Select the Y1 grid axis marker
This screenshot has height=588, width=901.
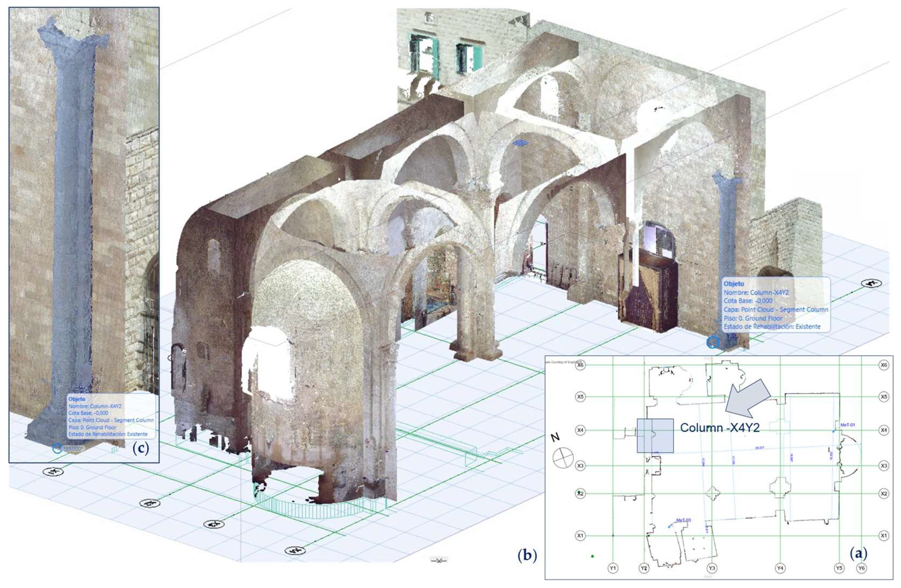pyautogui.click(x=613, y=568)
